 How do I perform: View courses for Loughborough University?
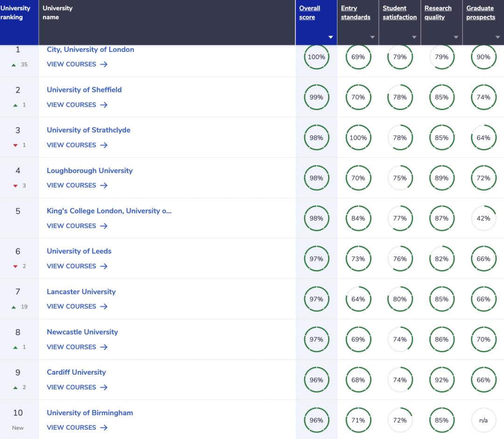click(x=71, y=185)
